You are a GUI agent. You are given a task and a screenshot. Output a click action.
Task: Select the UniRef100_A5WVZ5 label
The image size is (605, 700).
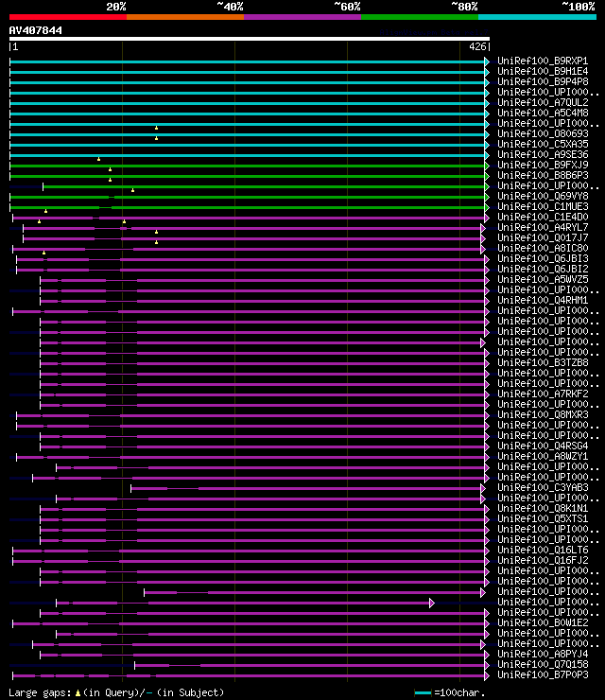coord(543,279)
